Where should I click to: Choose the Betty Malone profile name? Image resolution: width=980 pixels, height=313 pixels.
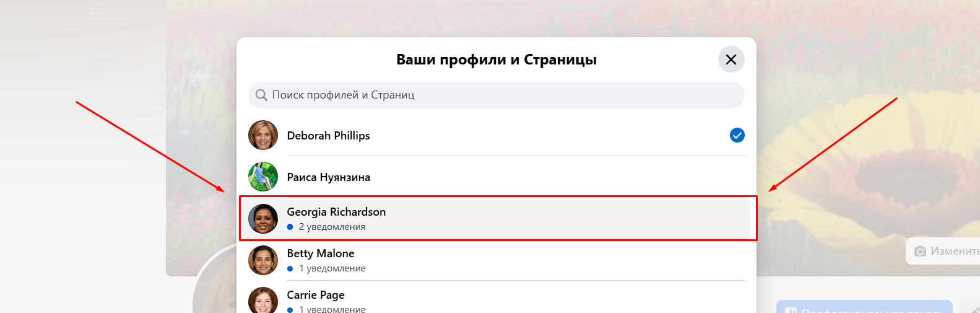[x=321, y=253]
